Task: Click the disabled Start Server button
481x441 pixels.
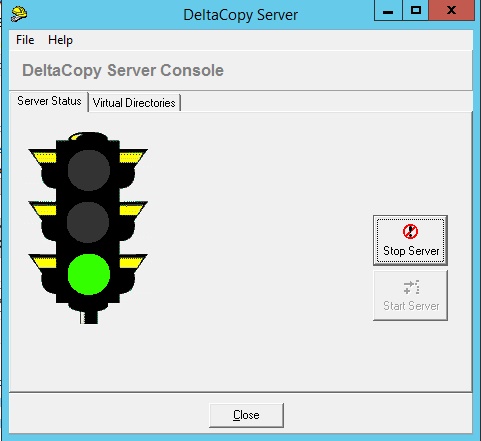Action: click(410, 295)
